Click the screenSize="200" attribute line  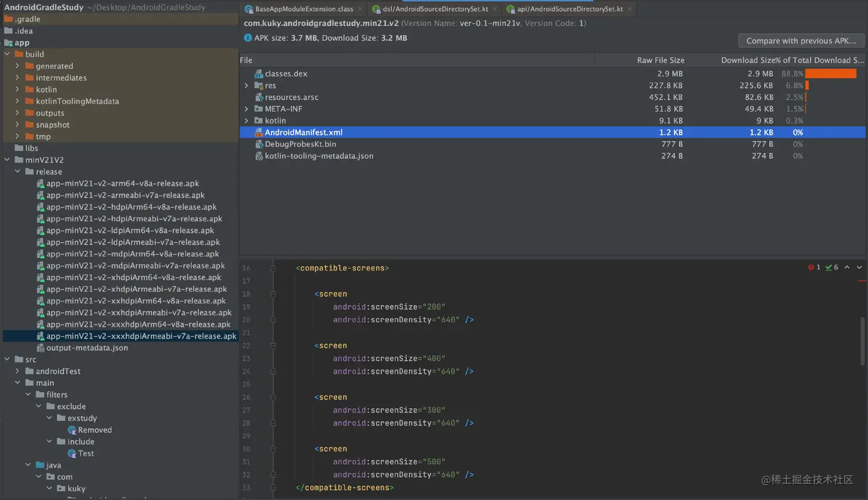tap(389, 307)
